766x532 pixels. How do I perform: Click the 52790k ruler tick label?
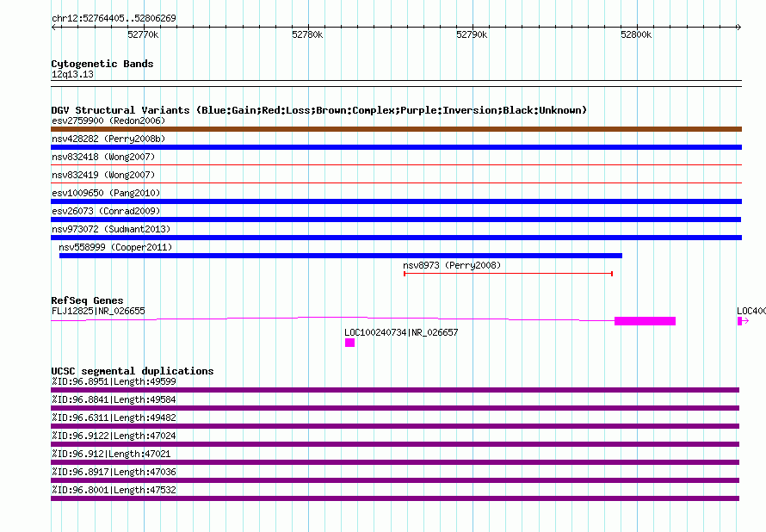point(472,34)
